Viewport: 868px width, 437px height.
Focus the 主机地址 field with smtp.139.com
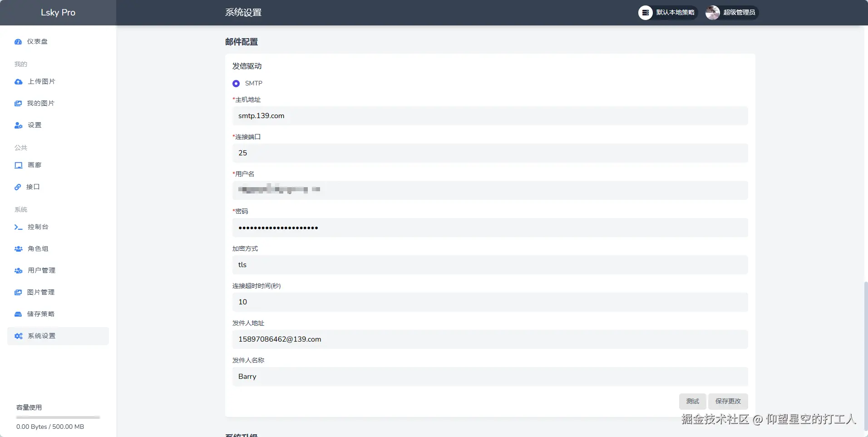490,116
